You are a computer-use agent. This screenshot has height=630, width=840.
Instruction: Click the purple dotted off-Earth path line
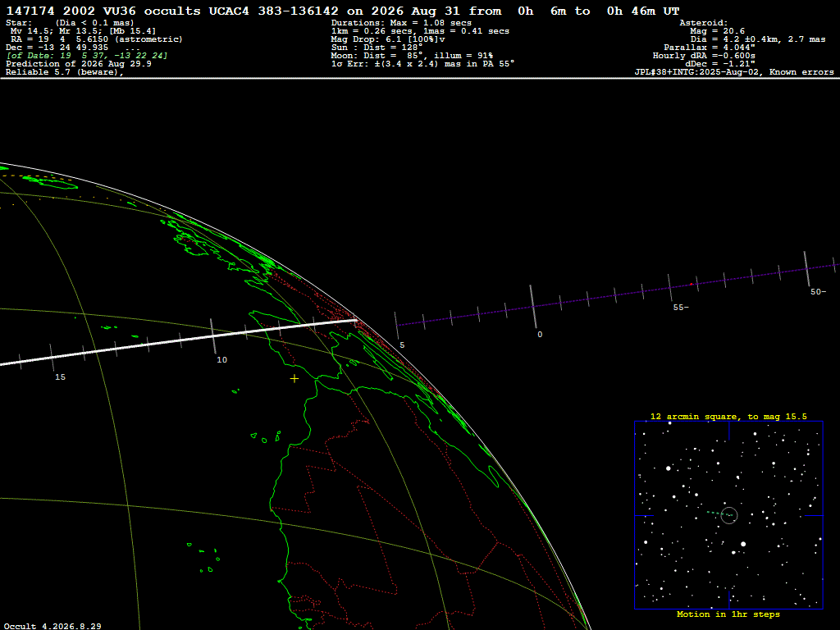pos(616,294)
